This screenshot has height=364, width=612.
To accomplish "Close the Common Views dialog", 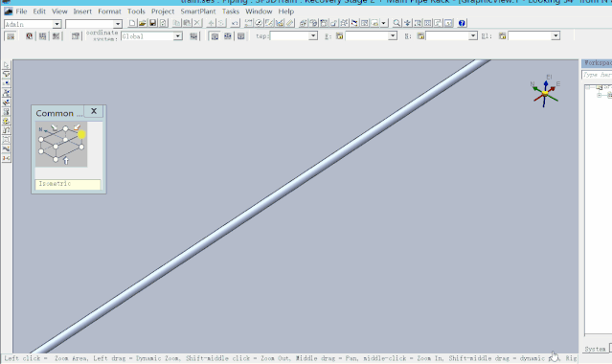I will pos(94,111).
